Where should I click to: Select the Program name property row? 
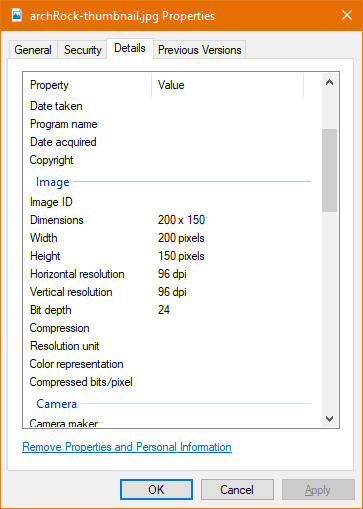click(170, 124)
